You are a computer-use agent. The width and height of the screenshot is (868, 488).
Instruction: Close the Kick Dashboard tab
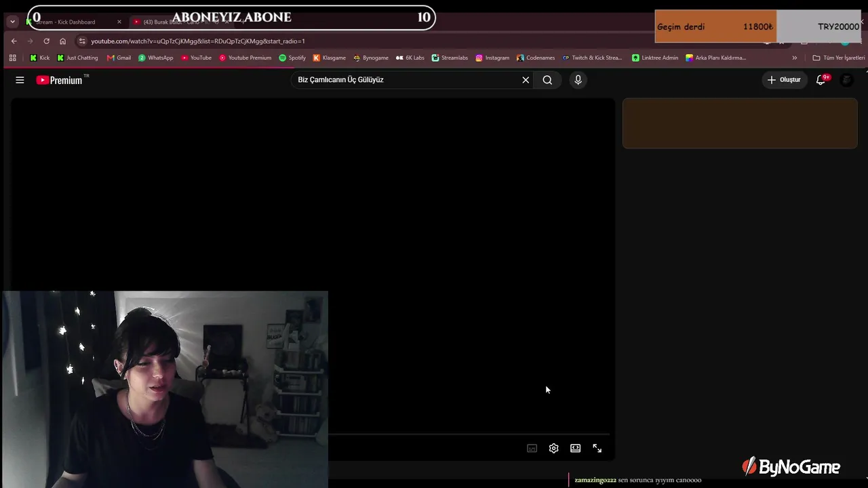tap(119, 22)
